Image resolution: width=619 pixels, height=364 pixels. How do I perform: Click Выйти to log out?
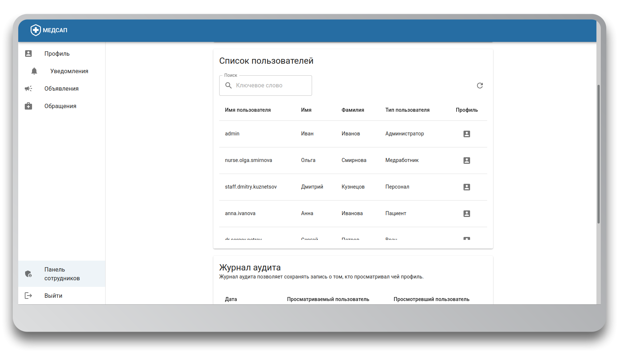pos(53,296)
